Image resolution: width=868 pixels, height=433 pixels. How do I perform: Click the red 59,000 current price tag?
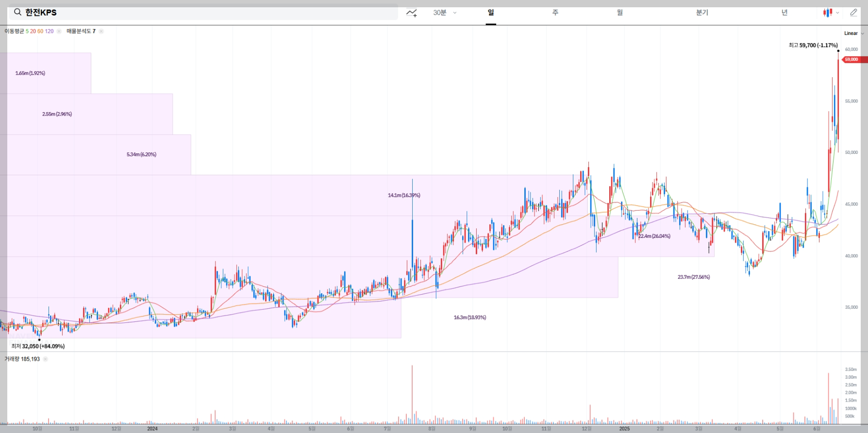tap(855, 60)
